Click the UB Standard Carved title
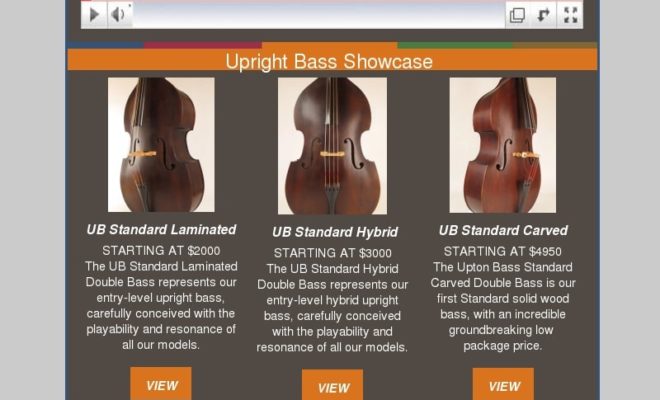Screen dimensions: 660x400 point(503,230)
